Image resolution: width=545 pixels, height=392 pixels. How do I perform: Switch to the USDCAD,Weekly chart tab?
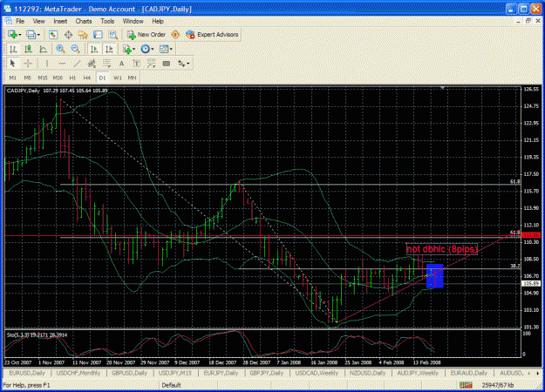tap(317, 373)
